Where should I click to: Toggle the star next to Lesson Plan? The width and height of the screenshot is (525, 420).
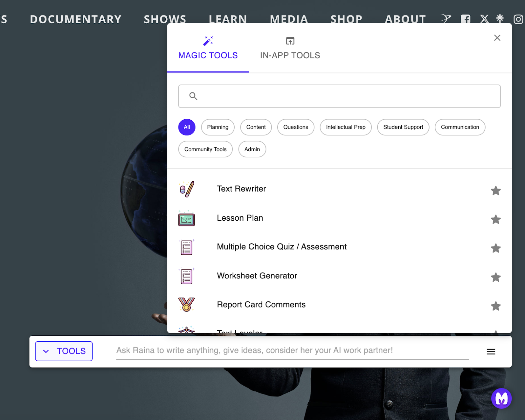pyautogui.click(x=496, y=219)
